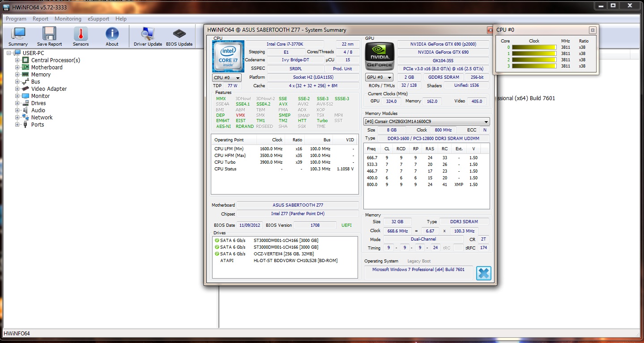Click the HWiNFO64 status bar text

[x=17, y=334]
